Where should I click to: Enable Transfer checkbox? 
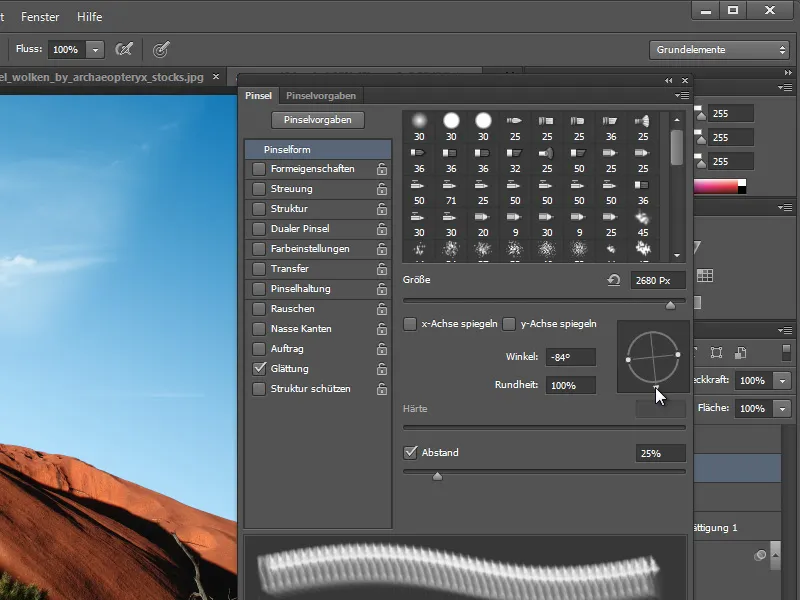point(259,268)
